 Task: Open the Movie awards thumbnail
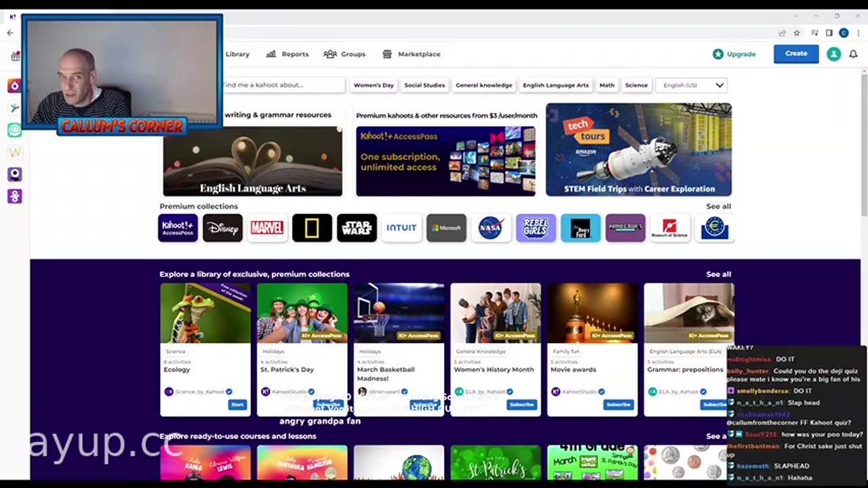point(593,313)
